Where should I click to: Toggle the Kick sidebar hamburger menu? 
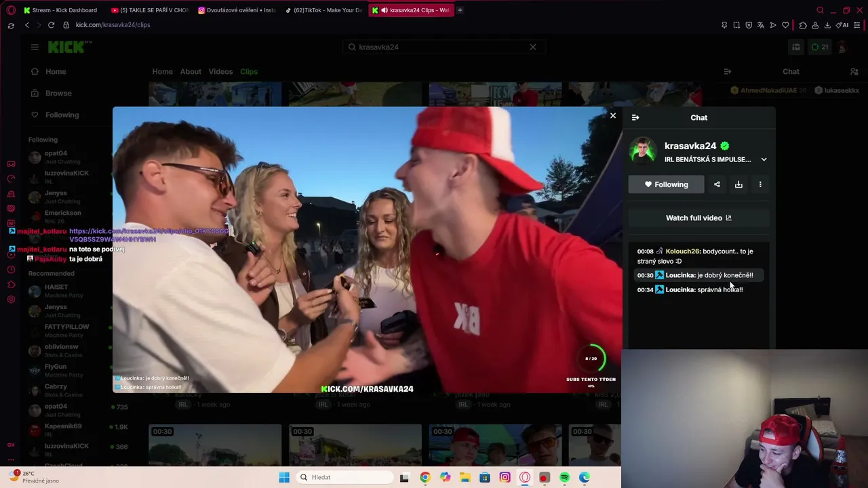(35, 47)
